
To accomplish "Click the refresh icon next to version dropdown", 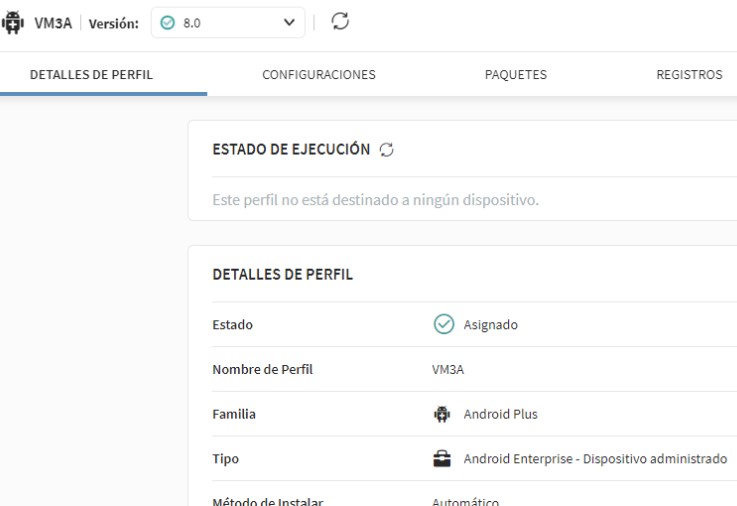I will tap(340, 23).
